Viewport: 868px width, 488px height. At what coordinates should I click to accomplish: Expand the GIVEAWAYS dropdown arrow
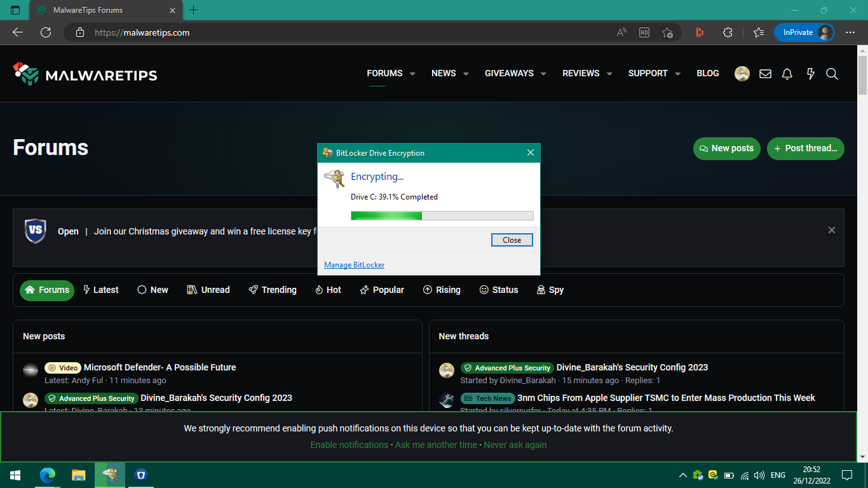pyautogui.click(x=543, y=74)
